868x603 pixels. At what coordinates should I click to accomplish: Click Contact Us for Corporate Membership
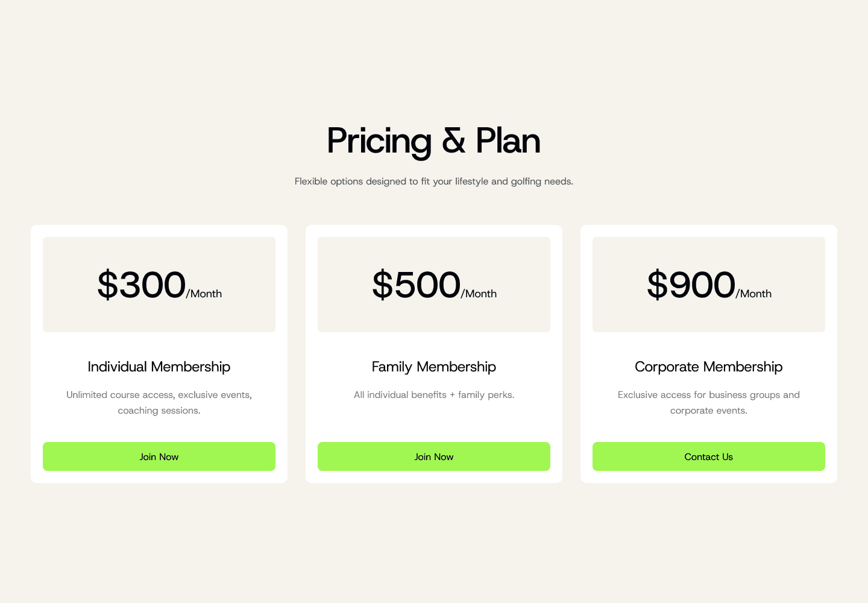coord(708,456)
